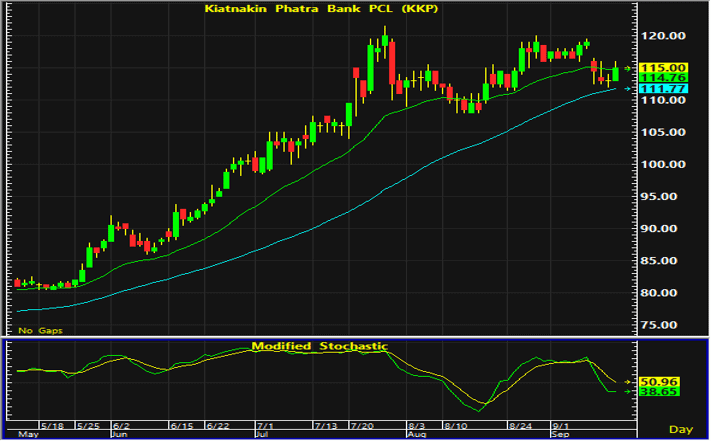This screenshot has width=711, height=441.
Task: Click the 8/24 date marker
Action: pyautogui.click(x=521, y=426)
